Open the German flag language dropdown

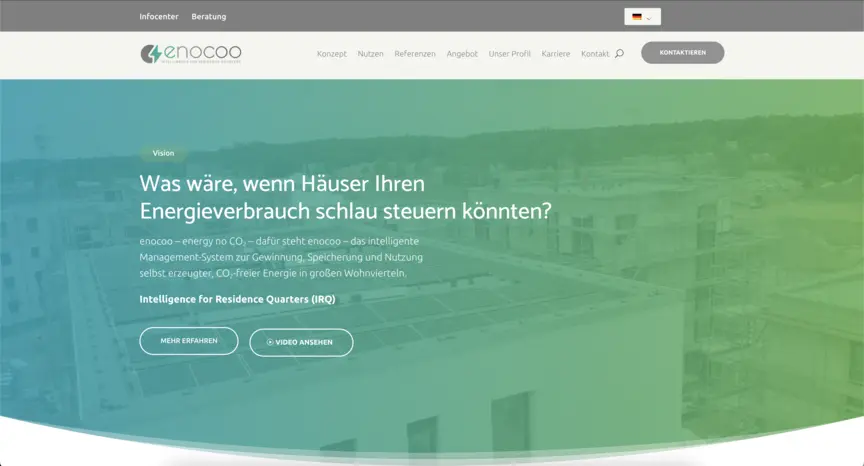coord(642,17)
